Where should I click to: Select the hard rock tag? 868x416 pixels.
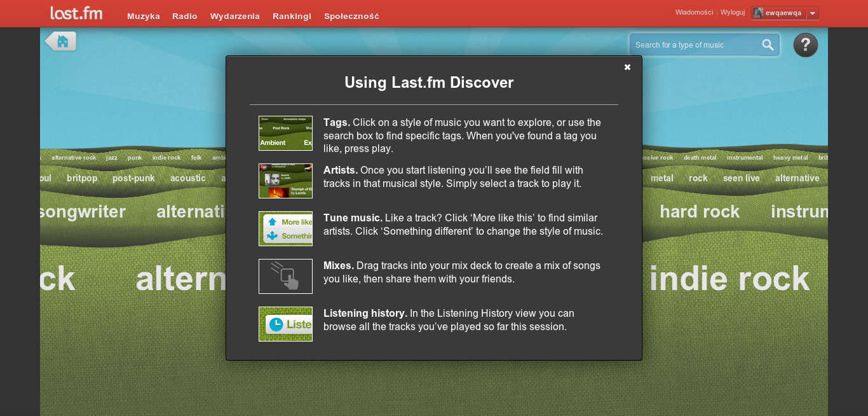(700, 212)
